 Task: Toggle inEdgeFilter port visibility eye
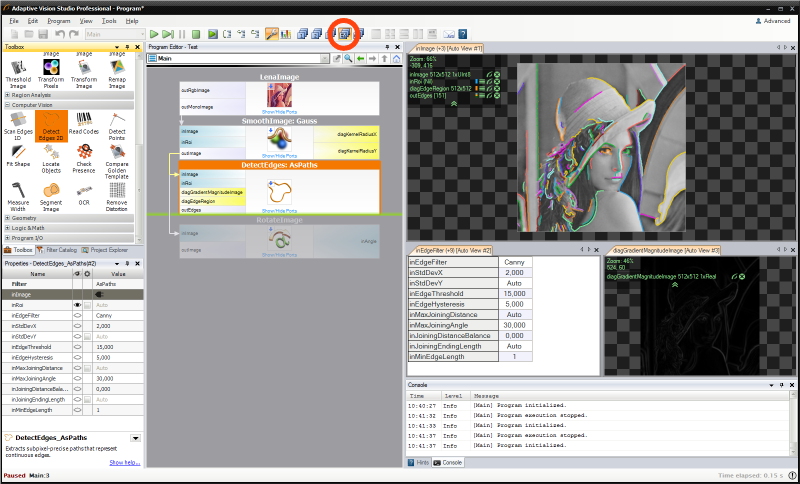click(x=77, y=315)
